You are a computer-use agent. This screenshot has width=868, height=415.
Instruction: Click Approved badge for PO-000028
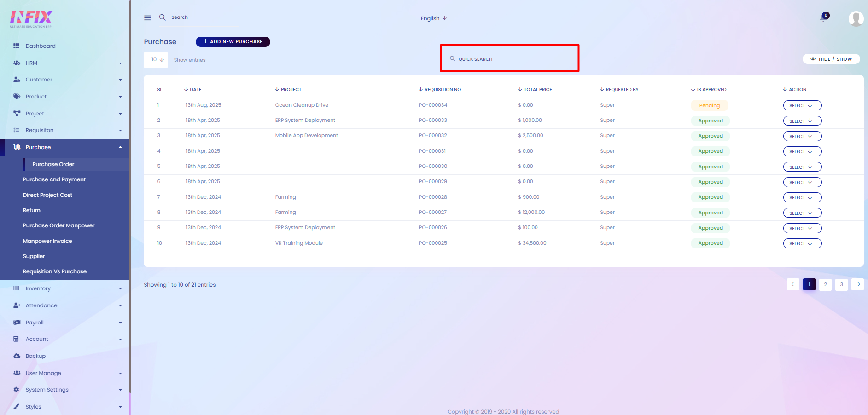(711, 197)
